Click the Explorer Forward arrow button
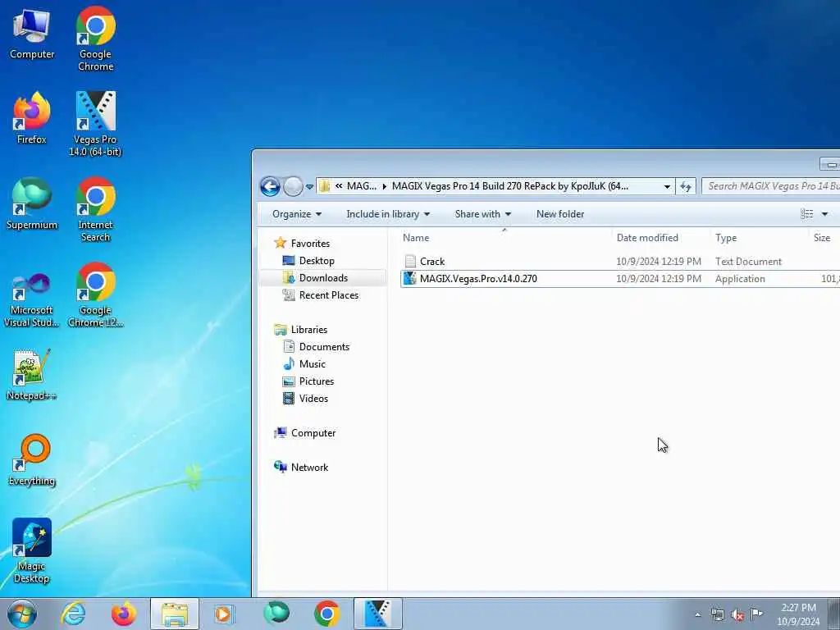The height and width of the screenshot is (630, 840). pos(293,186)
